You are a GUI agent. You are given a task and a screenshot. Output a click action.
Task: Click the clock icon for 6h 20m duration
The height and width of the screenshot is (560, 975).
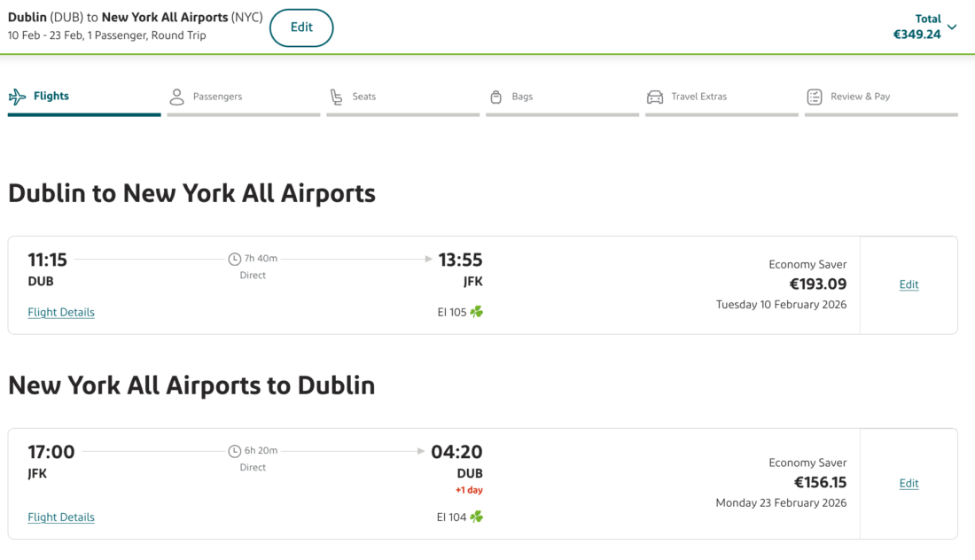pos(235,451)
